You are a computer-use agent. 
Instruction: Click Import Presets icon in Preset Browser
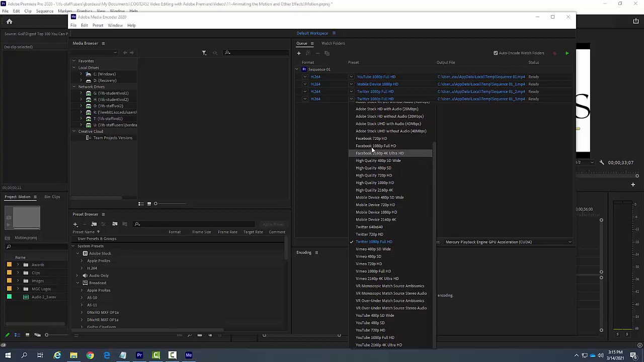click(115, 224)
